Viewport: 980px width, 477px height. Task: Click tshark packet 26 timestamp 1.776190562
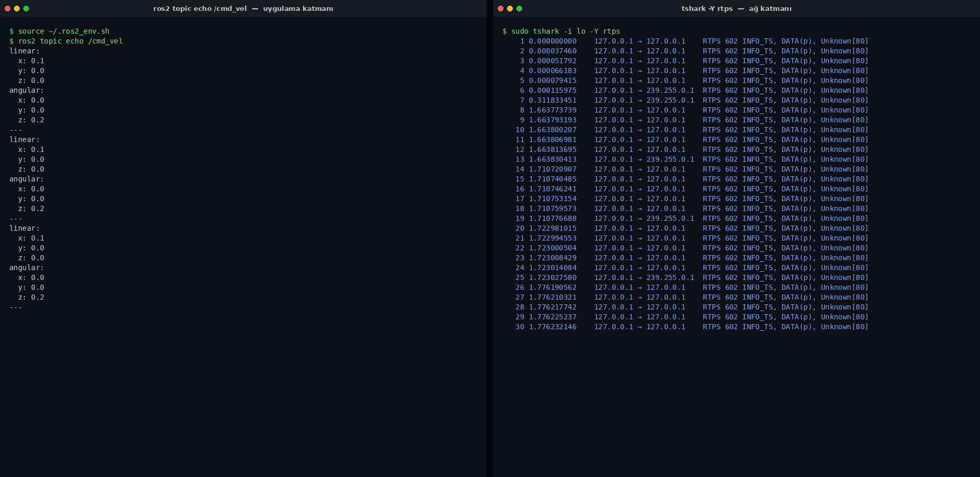pyautogui.click(x=553, y=287)
